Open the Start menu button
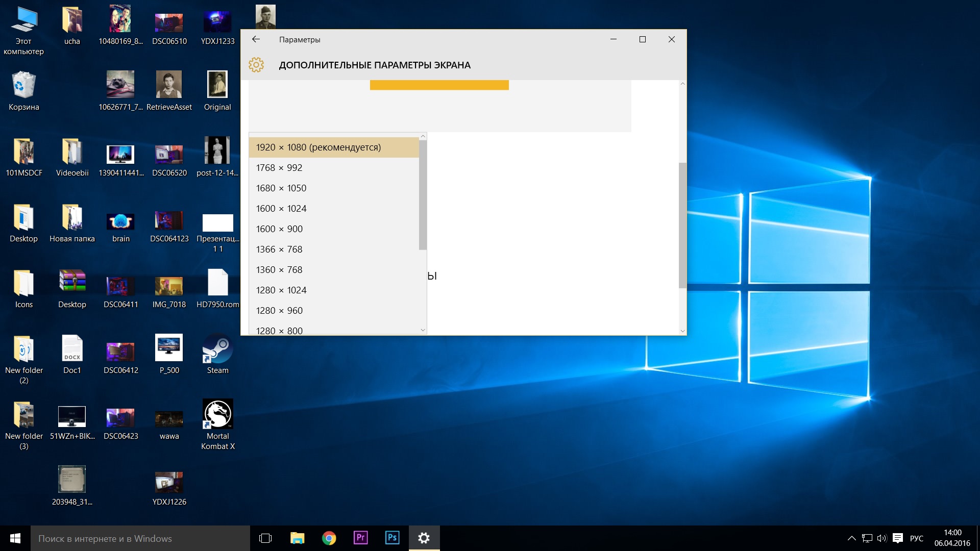 coord(15,538)
